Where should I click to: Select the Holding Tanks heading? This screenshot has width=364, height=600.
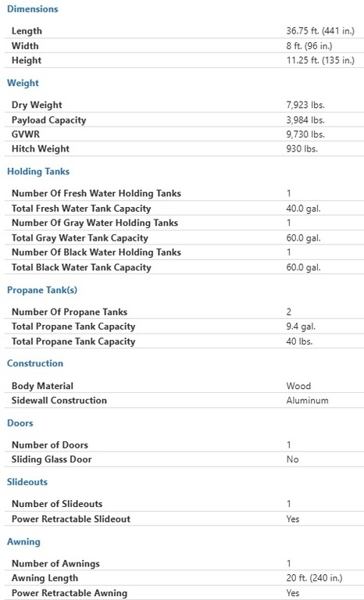click(38, 171)
